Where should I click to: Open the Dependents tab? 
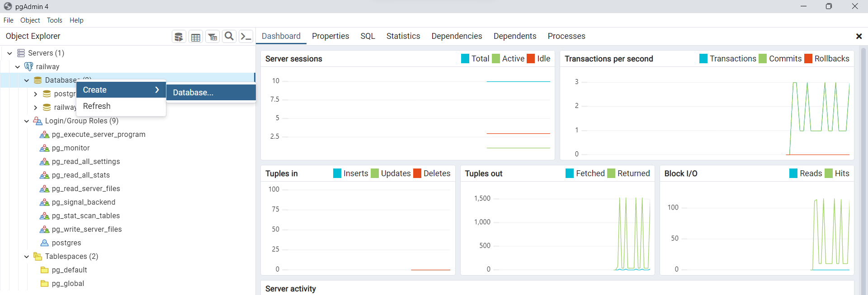point(515,36)
